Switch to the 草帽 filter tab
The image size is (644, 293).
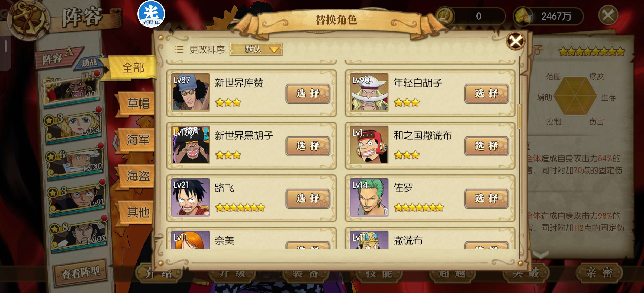(138, 104)
